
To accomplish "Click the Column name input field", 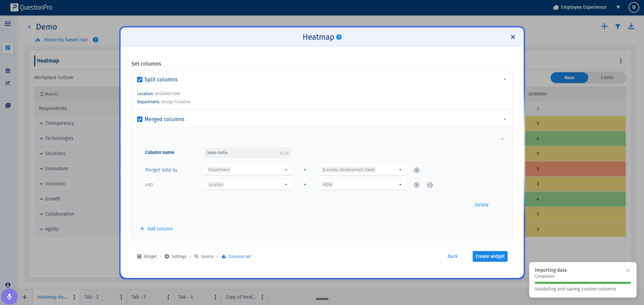I will pos(248,153).
